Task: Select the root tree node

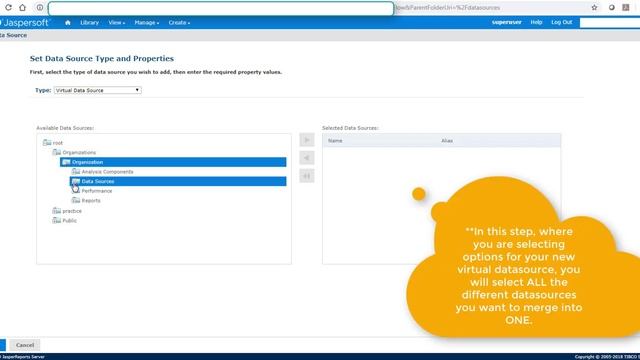Action: [58, 143]
